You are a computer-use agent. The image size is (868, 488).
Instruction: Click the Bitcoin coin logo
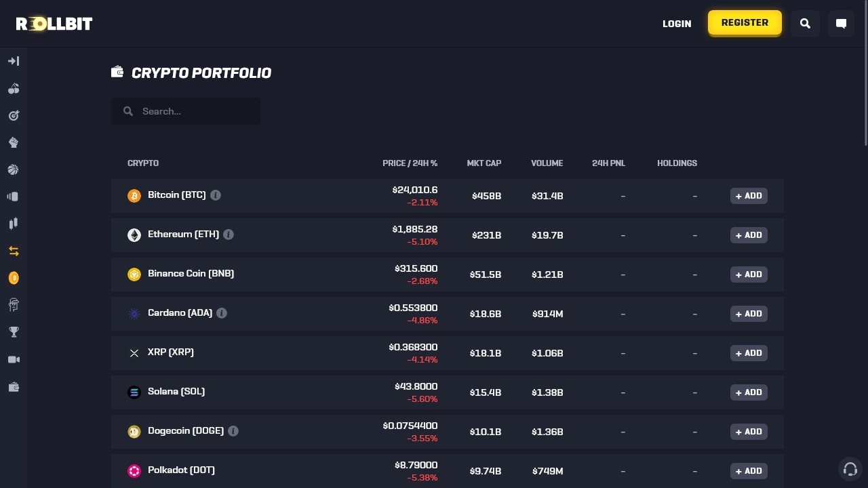[134, 196]
